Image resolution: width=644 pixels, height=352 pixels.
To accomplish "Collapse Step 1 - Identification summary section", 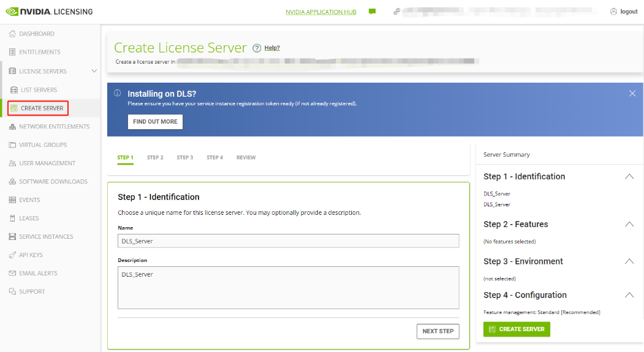I will pyautogui.click(x=629, y=176).
